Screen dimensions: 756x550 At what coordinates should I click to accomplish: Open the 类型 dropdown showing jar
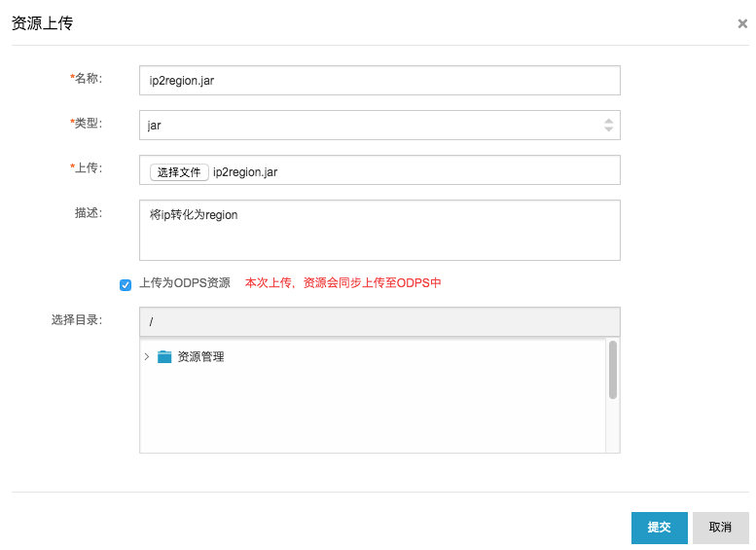(379, 125)
